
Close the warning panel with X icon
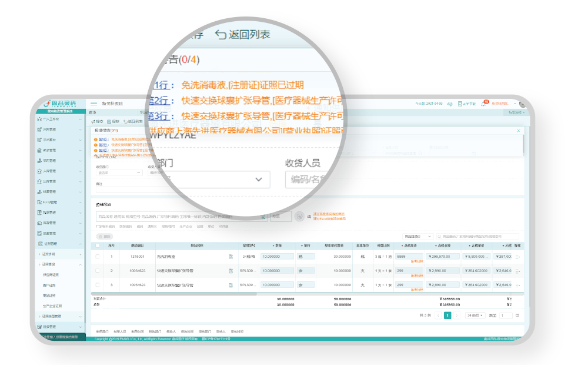[518, 131]
